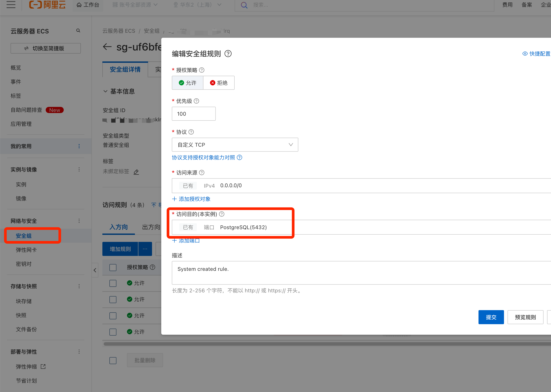Collapse the 基本信息 section chevron
The width and height of the screenshot is (551, 392).
105,91
